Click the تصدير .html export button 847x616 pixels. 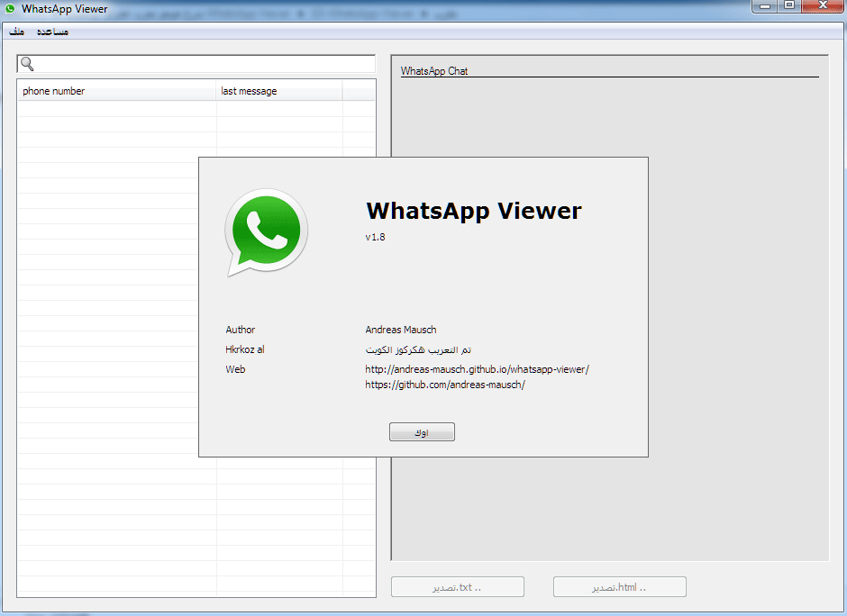[x=620, y=587]
